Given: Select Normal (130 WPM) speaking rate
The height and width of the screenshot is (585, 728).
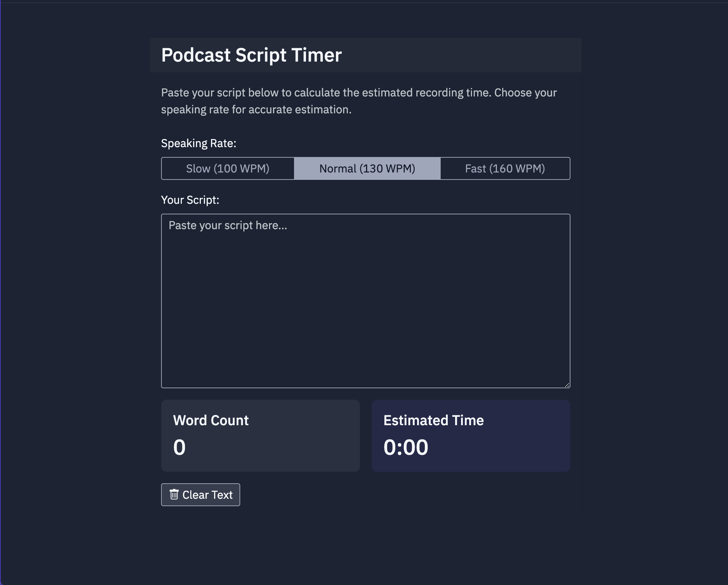Looking at the screenshot, I should [367, 168].
